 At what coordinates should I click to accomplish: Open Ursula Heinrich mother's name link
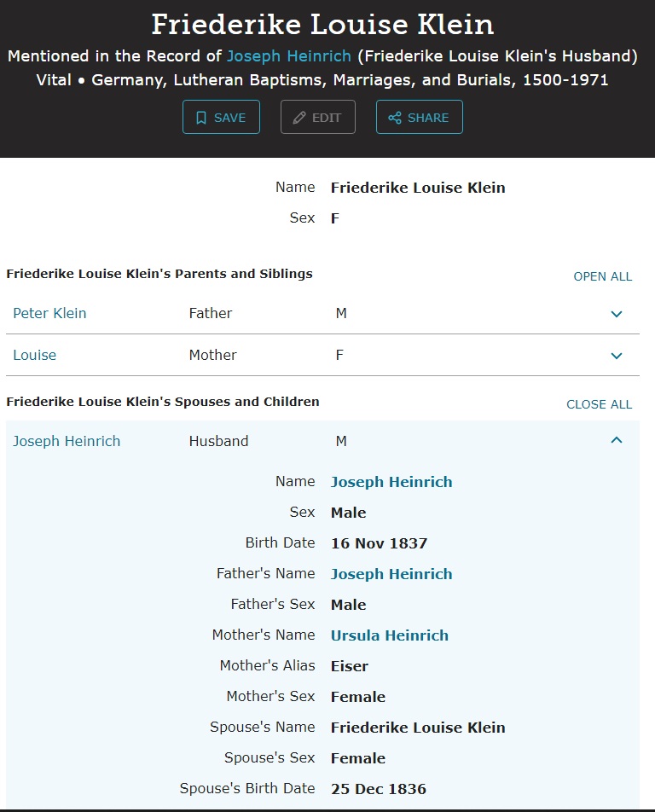click(x=389, y=635)
